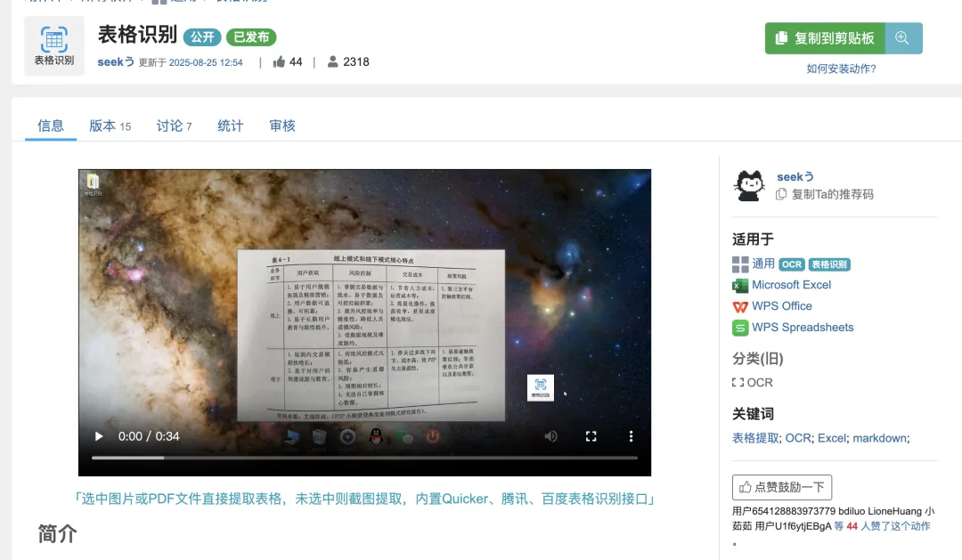Enter video fullscreen mode
This screenshot has width=962, height=560.
591,436
